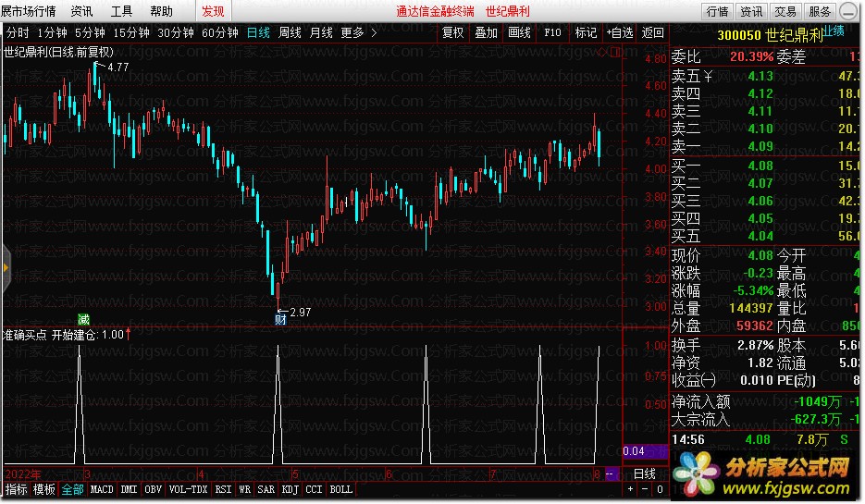This screenshot has height=504, width=865.
Task: Click the red up arrow after 开始建仓 1.00
Action: tap(128, 334)
